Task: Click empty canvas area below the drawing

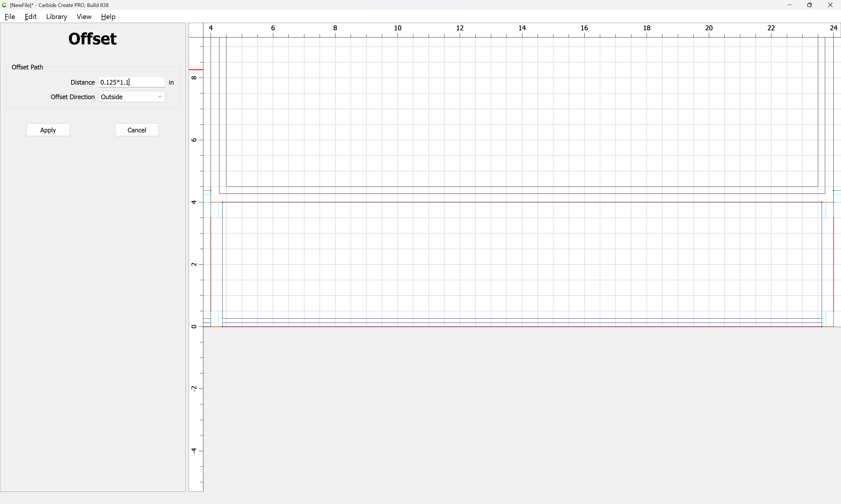Action: pos(510,407)
